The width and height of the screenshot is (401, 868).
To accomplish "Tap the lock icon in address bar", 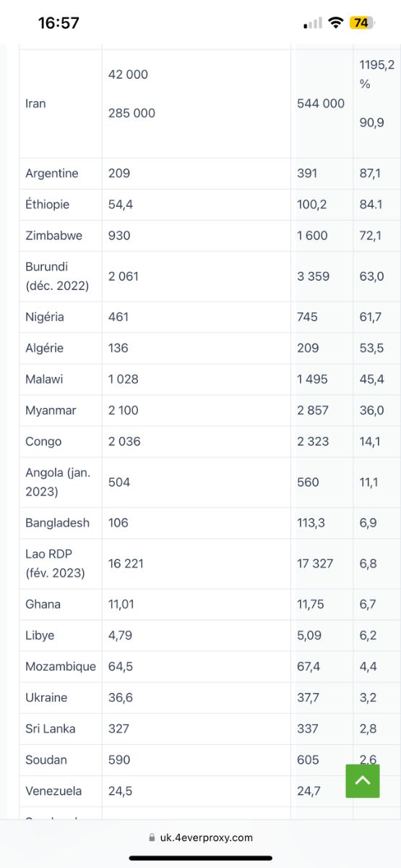I will pos(152,838).
